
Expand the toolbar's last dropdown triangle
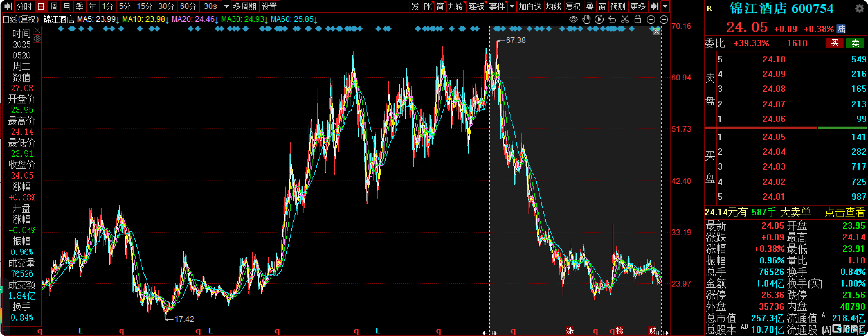665,6
